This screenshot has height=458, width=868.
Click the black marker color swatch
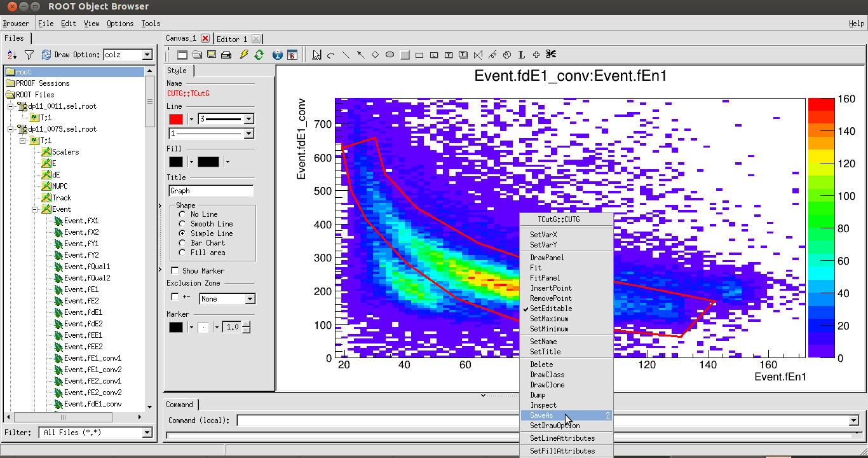point(176,327)
